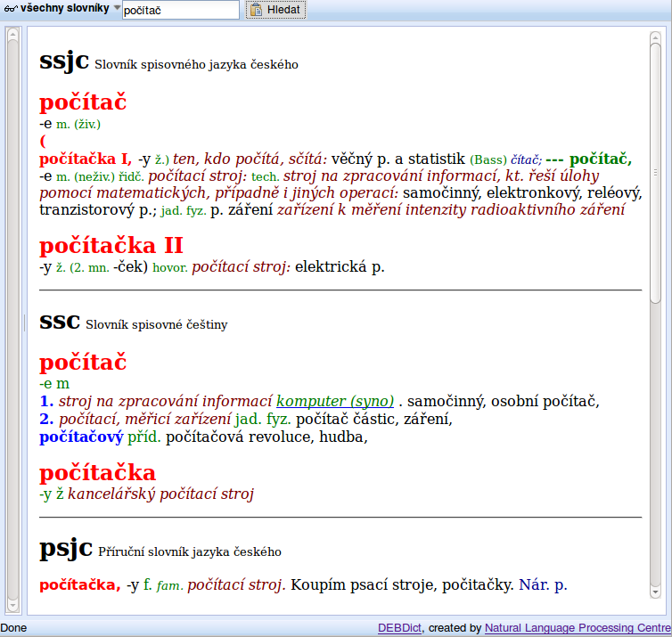Click 'Slovník spisovného jazyka českého' subtitle
This screenshot has width=672, height=637.
pyautogui.click(x=196, y=64)
